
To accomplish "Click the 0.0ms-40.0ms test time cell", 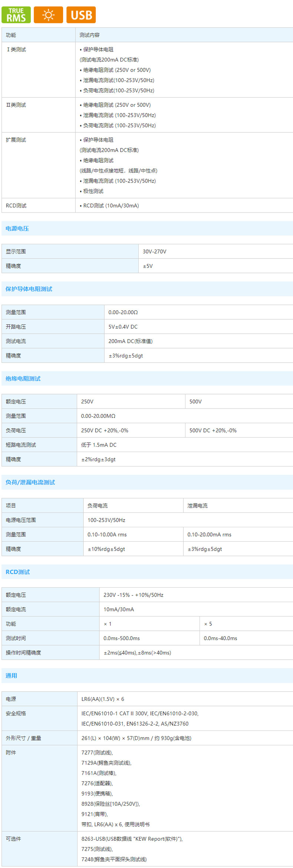I will 220,638.
